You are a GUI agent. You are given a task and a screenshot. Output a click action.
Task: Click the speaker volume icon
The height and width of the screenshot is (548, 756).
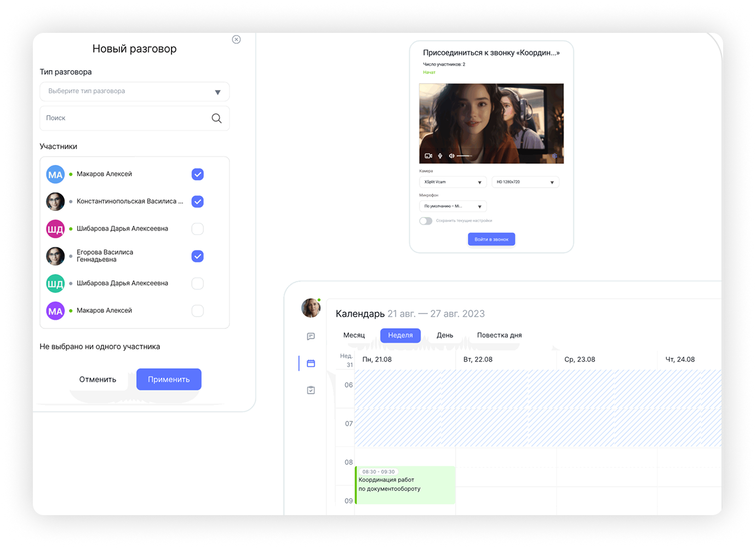click(451, 156)
